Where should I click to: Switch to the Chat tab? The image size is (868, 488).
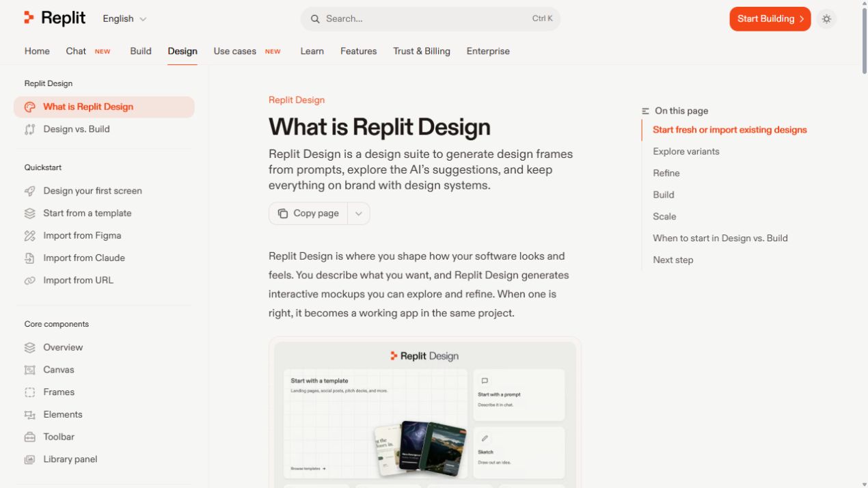(76, 51)
